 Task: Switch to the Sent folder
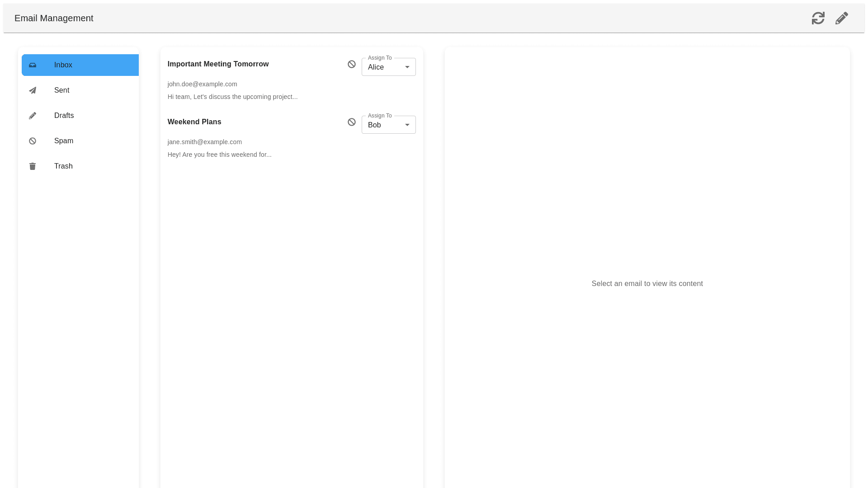[x=62, y=90]
